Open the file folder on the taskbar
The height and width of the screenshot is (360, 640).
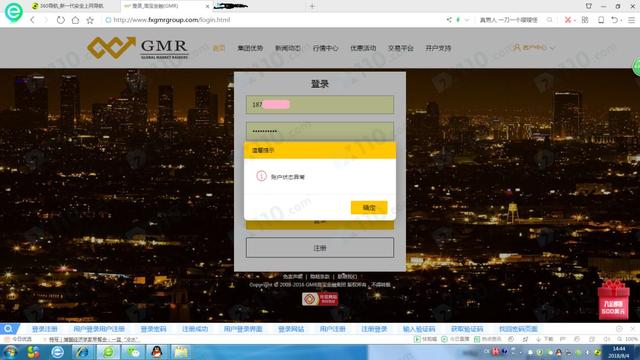(181, 352)
